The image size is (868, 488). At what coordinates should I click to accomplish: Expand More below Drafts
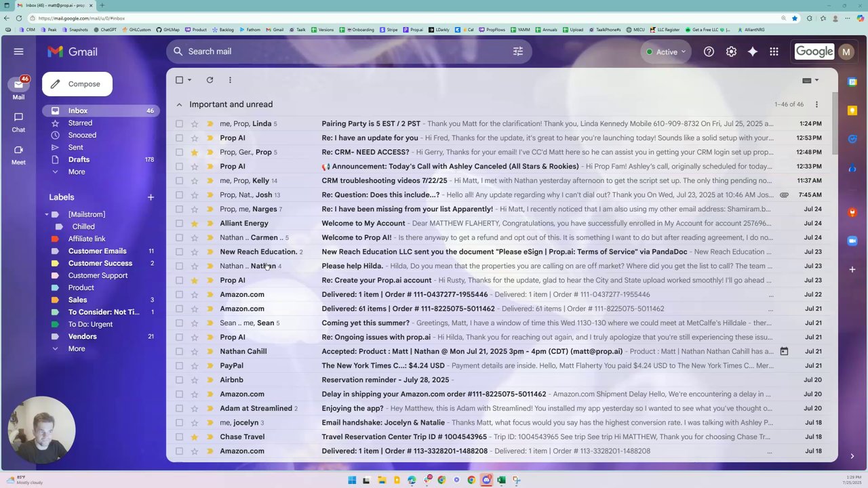coord(77,171)
